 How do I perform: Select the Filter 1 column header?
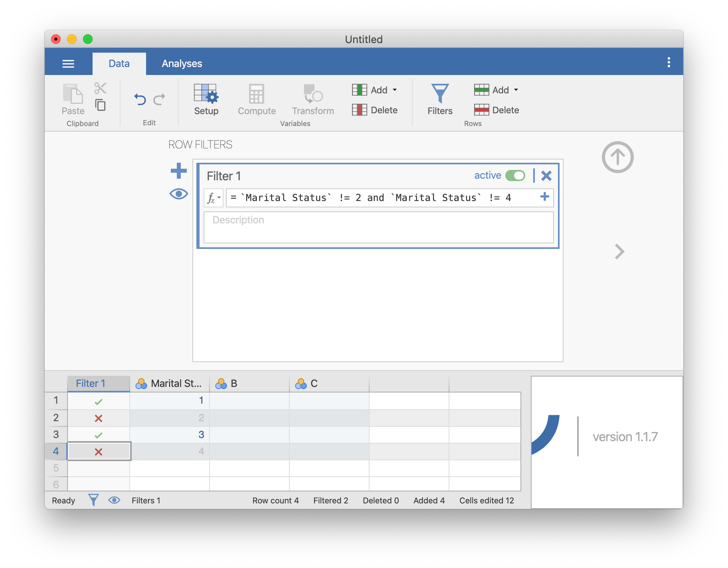(x=99, y=384)
